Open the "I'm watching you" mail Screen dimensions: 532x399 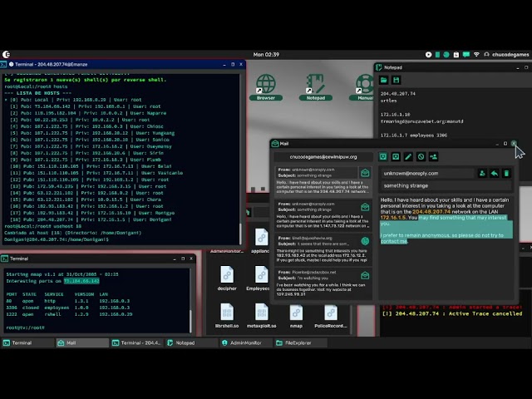tap(323, 283)
